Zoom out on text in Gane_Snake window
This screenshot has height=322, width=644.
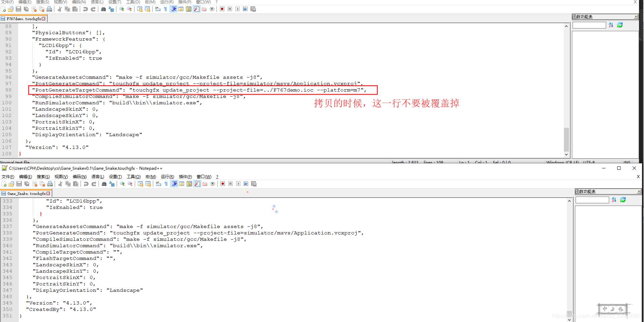[x=130, y=184]
